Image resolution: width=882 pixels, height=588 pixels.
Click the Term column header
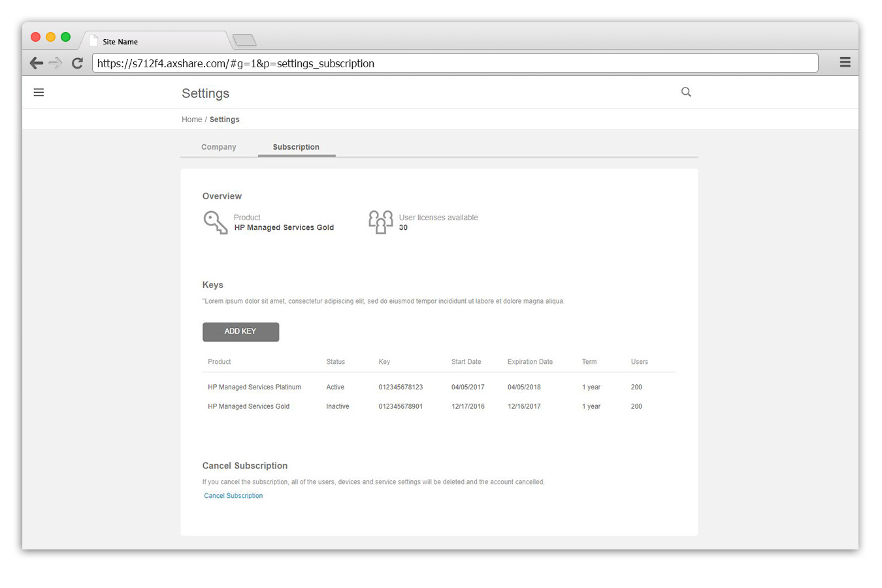coord(589,362)
